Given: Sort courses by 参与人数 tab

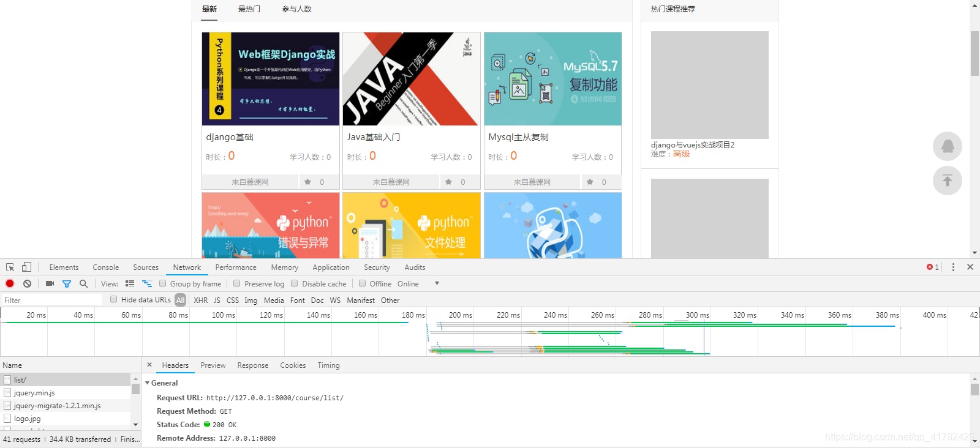Looking at the screenshot, I should (x=297, y=9).
